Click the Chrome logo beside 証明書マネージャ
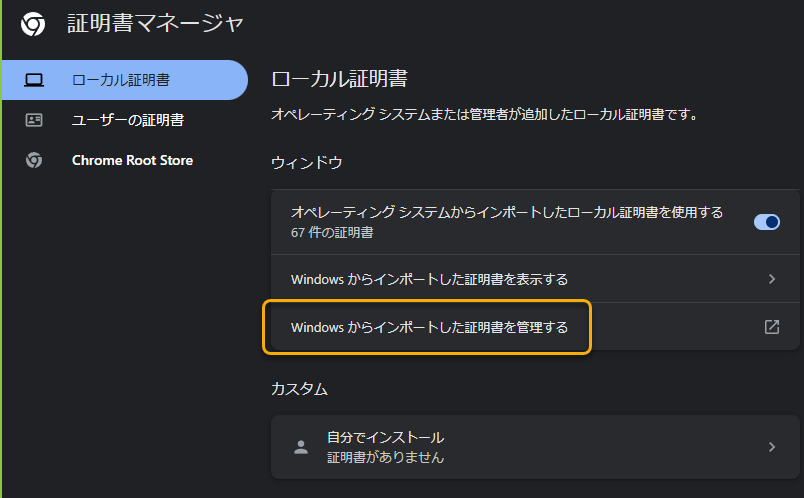804x498 pixels. [x=33, y=23]
